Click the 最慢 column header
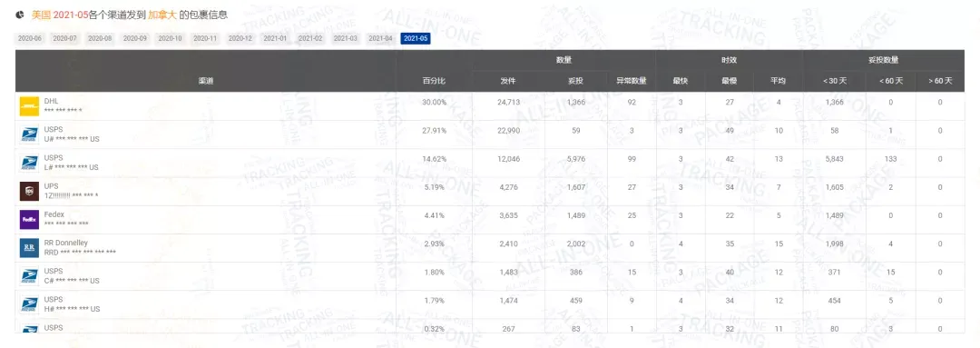Image resolution: width=980 pixels, height=348 pixels. pos(729,81)
